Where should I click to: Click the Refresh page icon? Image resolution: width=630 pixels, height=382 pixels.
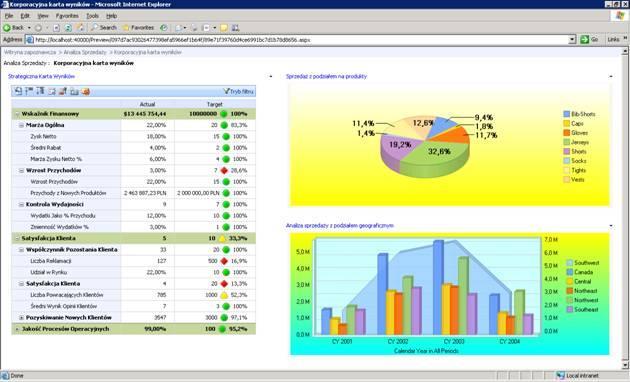pyautogui.click(x=68, y=28)
